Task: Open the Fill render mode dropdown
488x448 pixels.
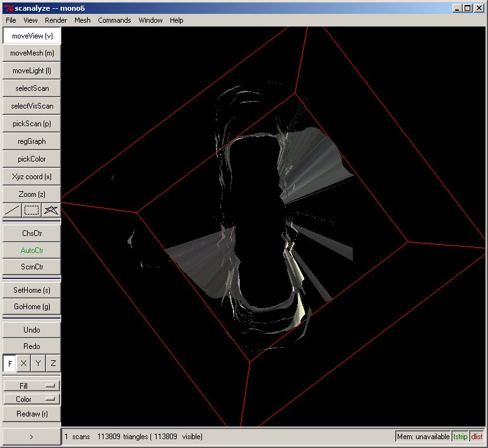Action: pyautogui.click(x=32, y=385)
